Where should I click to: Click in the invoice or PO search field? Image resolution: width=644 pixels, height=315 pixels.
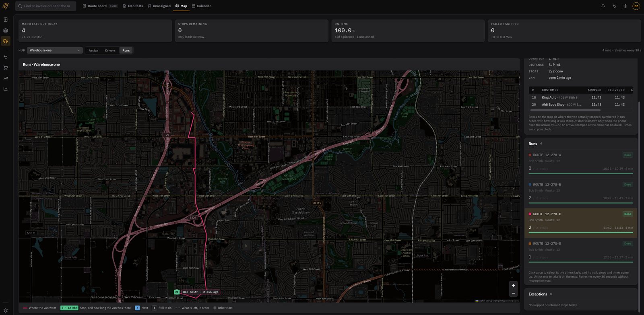point(45,6)
